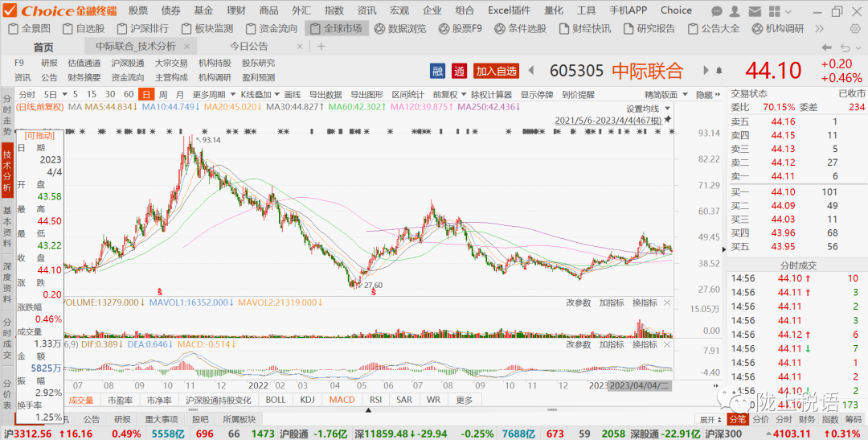This screenshot has height=440, width=868.
Task: Go back using the solid left arrow
Action: click(826, 47)
